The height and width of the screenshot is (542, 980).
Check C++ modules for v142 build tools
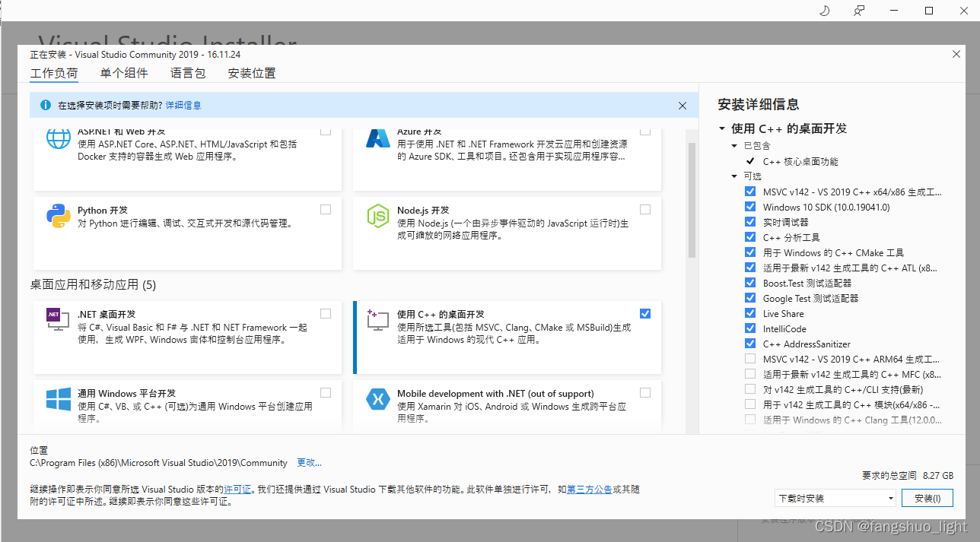coord(751,404)
